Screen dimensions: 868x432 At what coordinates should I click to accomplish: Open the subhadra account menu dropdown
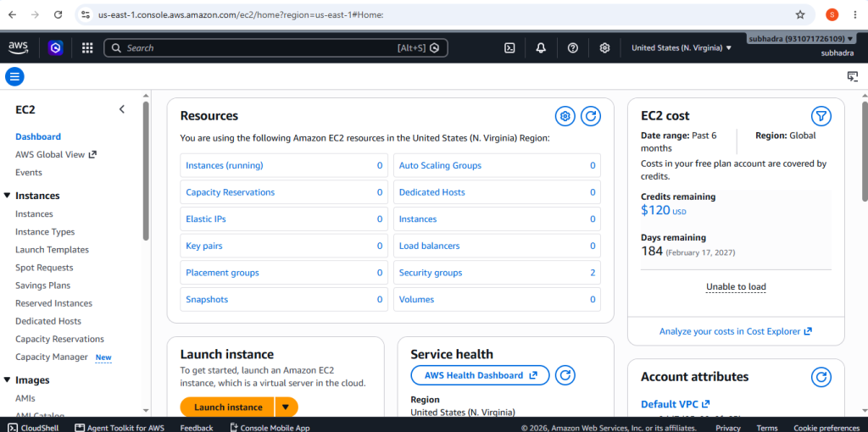(800, 39)
